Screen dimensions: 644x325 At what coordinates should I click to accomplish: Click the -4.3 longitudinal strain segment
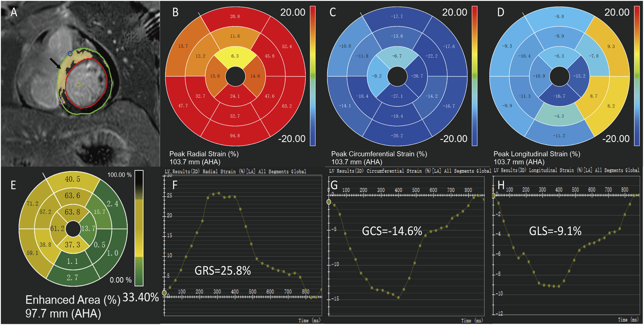click(559, 116)
